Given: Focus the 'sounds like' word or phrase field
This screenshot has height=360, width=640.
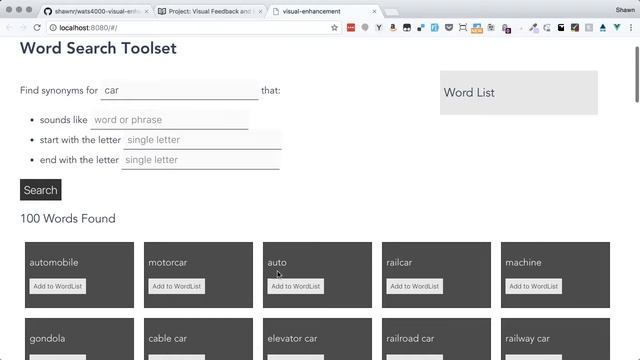Looking at the screenshot, I should (169, 120).
